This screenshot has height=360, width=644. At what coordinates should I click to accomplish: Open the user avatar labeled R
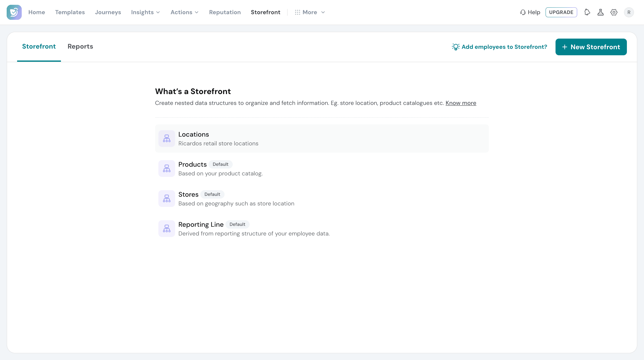pos(629,12)
